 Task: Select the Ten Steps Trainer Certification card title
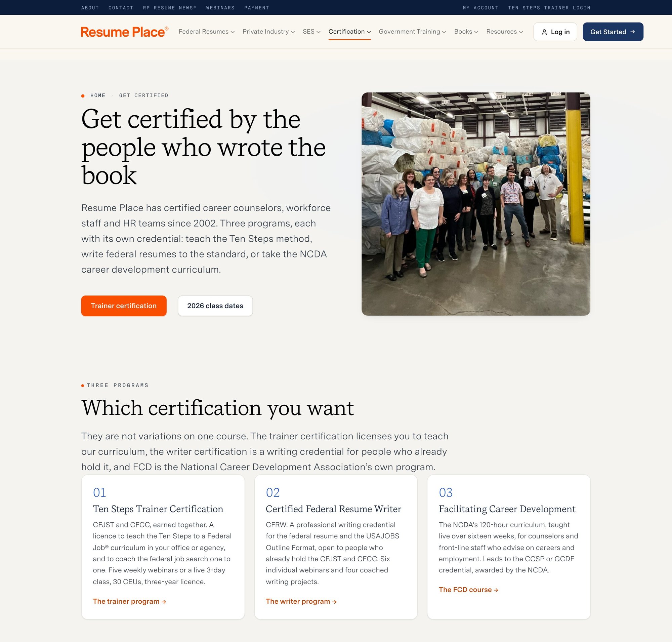click(x=158, y=509)
